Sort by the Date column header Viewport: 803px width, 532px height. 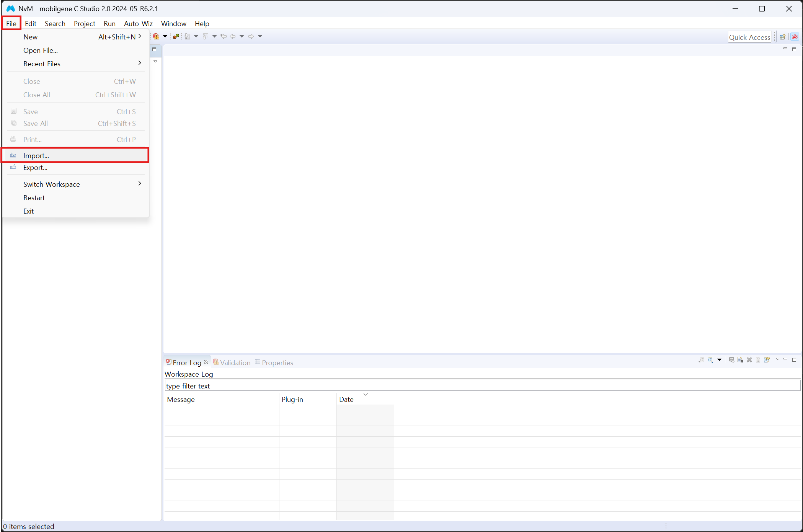pyautogui.click(x=365, y=399)
